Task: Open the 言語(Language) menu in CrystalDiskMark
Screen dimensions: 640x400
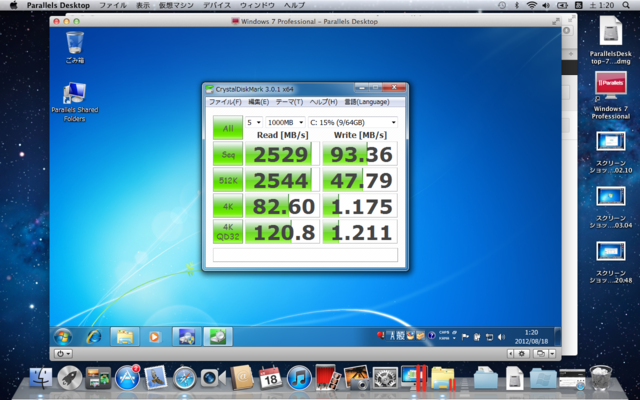Action: point(367,102)
